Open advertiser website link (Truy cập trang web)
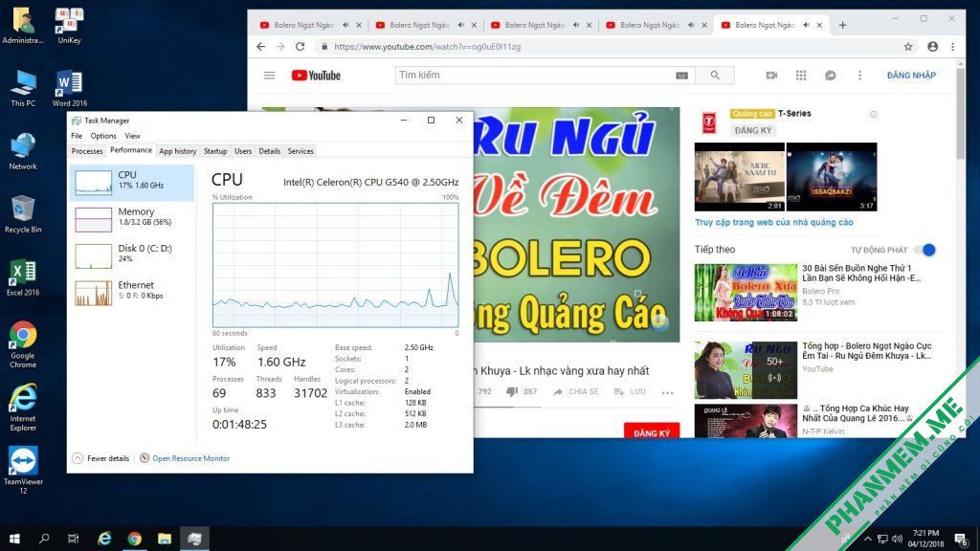The width and height of the screenshot is (980, 551). click(x=773, y=222)
